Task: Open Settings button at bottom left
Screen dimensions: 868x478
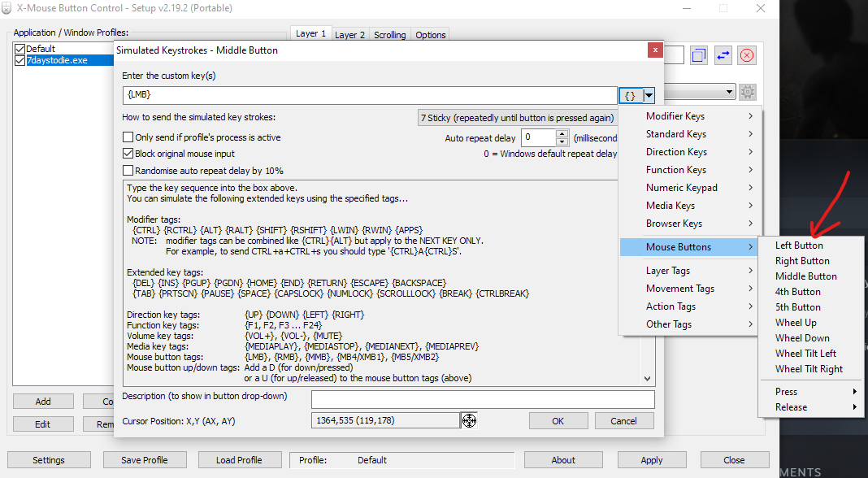Action: [49, 460]
